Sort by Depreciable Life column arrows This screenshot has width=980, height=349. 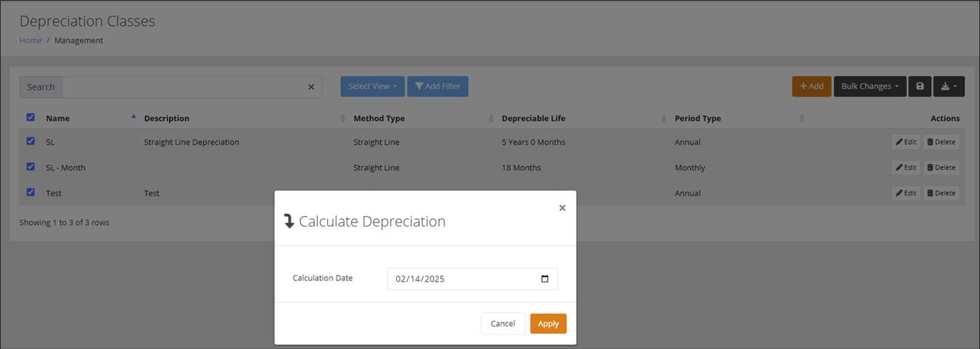pyautogui.click(x=664, y=118)
